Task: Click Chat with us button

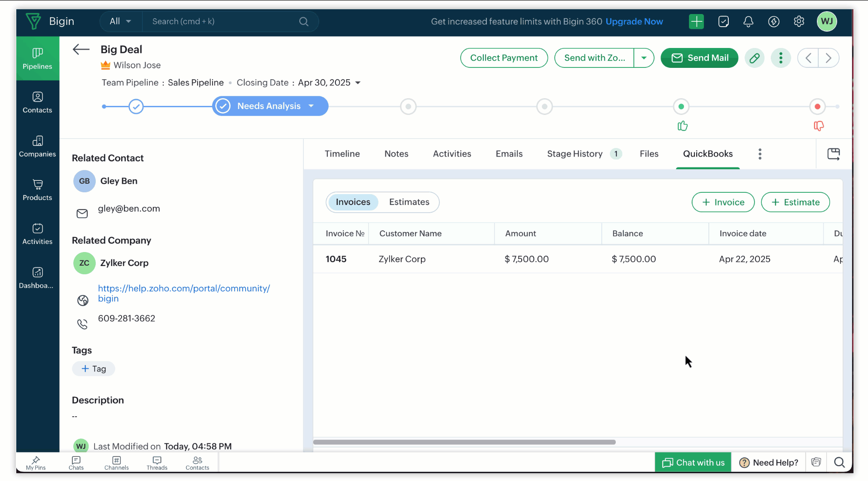Action: point(693,462)
